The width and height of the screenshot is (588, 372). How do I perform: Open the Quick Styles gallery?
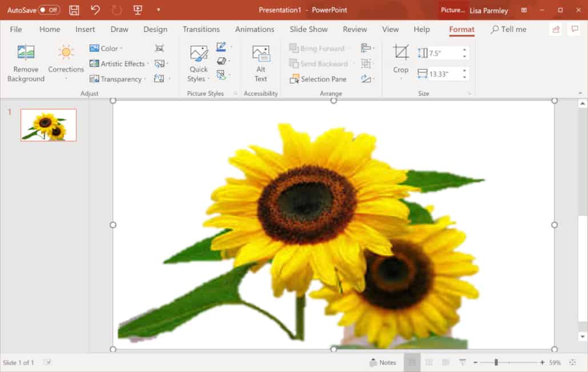tap(198, 63)
